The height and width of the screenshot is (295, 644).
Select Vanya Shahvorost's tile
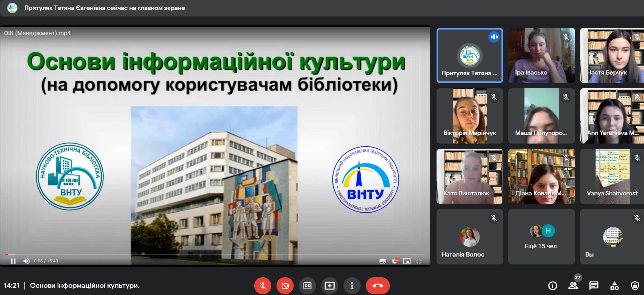click(612, 177)
